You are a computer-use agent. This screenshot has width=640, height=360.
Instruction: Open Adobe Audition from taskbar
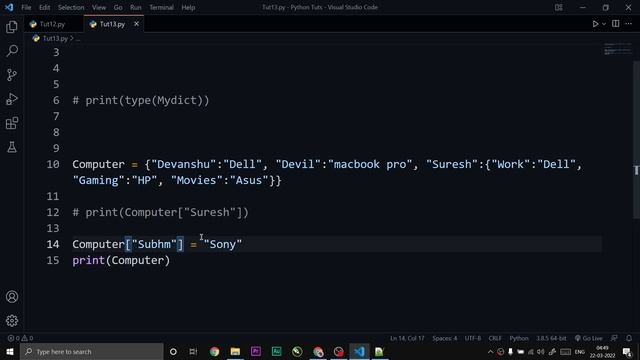click(x=276, y=351)
